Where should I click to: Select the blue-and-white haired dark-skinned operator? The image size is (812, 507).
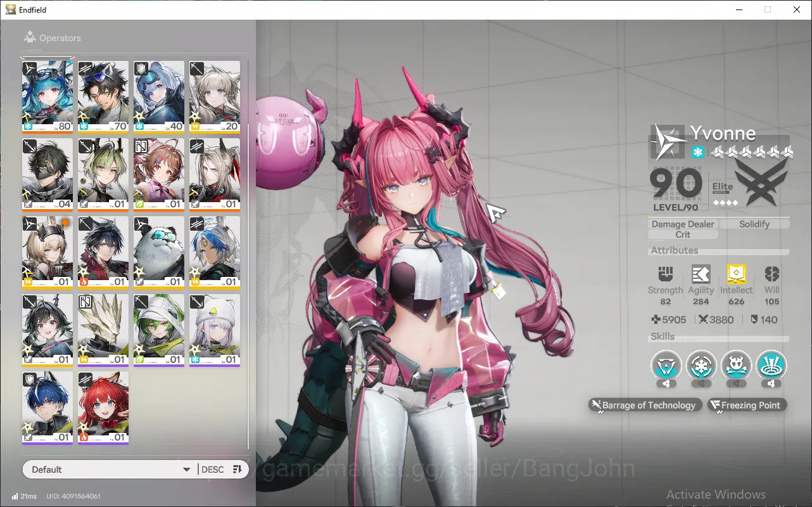(x=215, y=252)
